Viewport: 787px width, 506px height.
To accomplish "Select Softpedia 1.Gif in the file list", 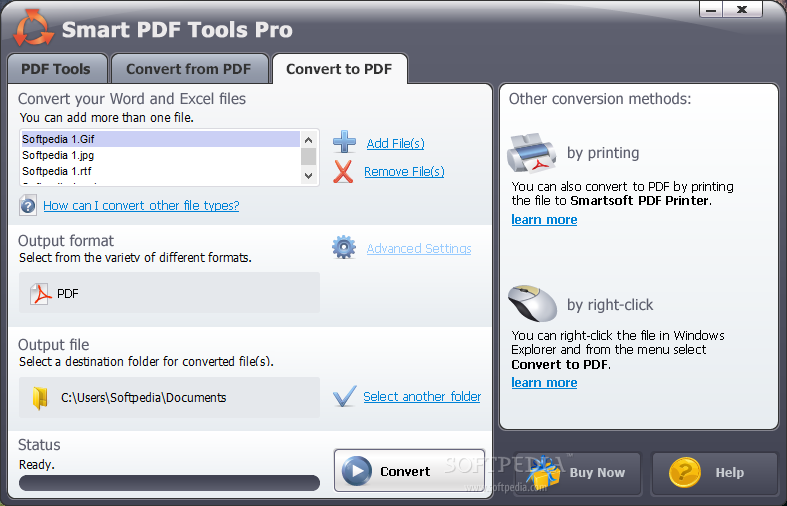I will point(161,139).
